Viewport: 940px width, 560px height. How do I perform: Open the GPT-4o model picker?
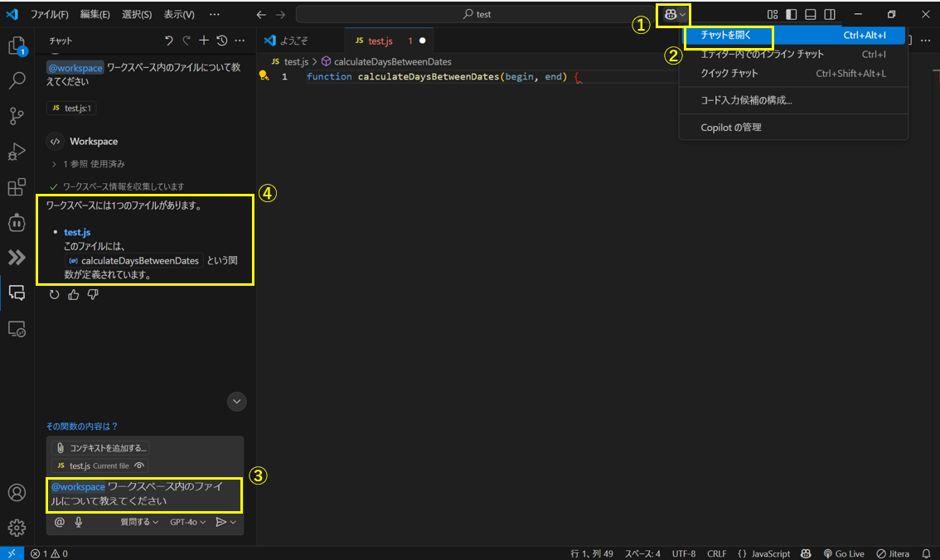click(x=187, y=522)
